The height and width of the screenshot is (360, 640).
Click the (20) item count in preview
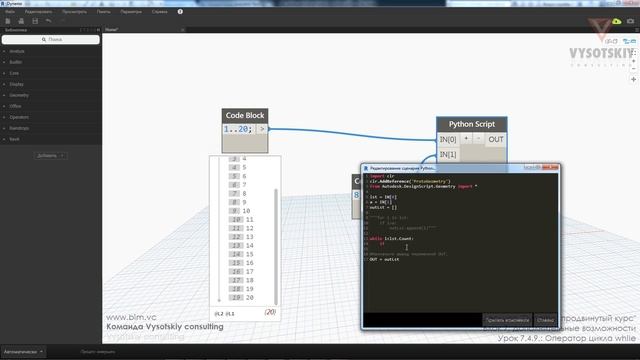(270, 312)
